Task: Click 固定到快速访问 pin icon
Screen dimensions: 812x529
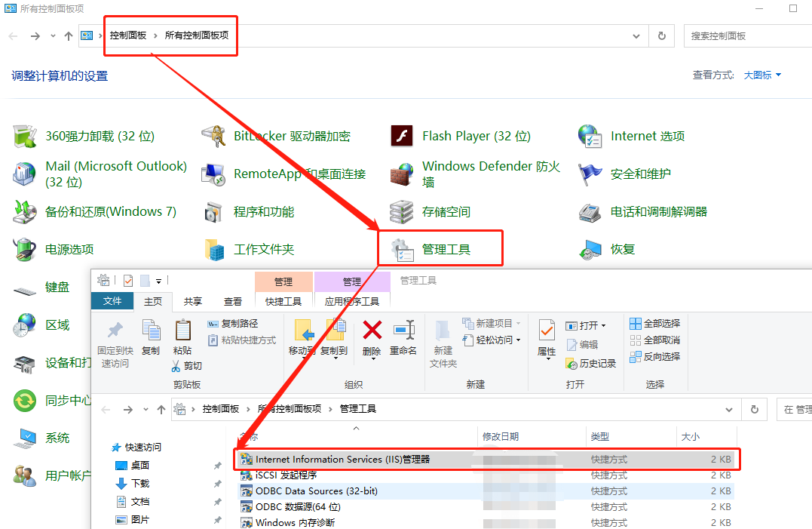Action: click(x=115, y=331)
